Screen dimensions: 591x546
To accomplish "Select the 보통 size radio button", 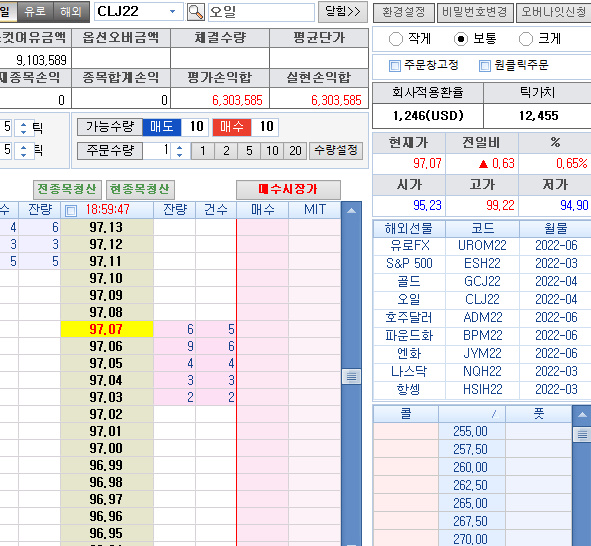I will (461, 39).
